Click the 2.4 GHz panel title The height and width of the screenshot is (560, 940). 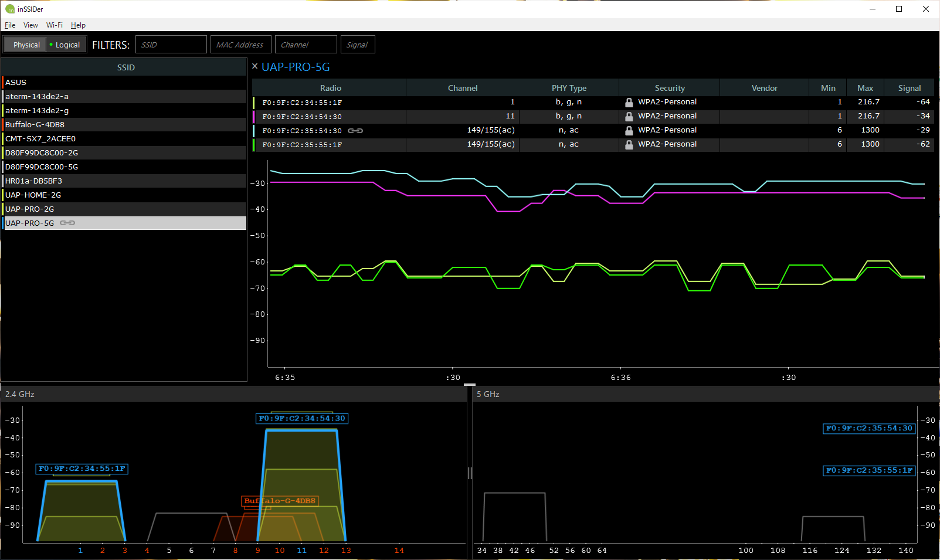click(20, 395)
